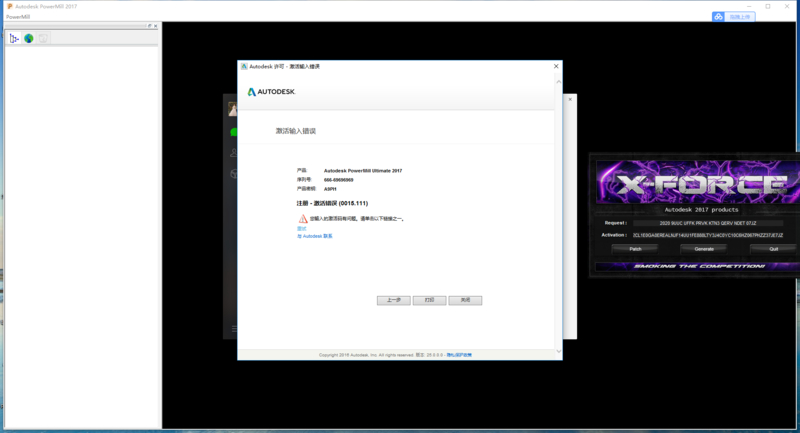Click the Generate button in X-Force window

pos(704,249)
